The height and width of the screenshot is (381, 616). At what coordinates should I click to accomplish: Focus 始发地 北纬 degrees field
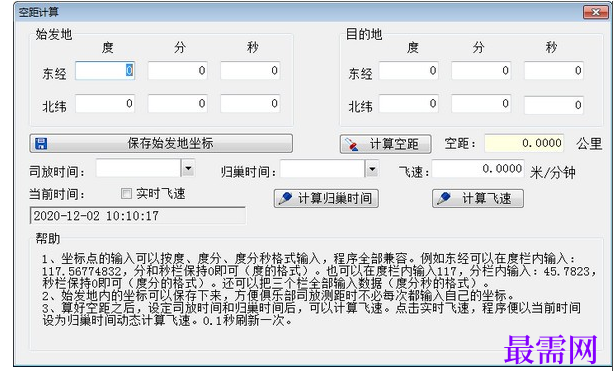pyautogui.click(x=105, y=104)
